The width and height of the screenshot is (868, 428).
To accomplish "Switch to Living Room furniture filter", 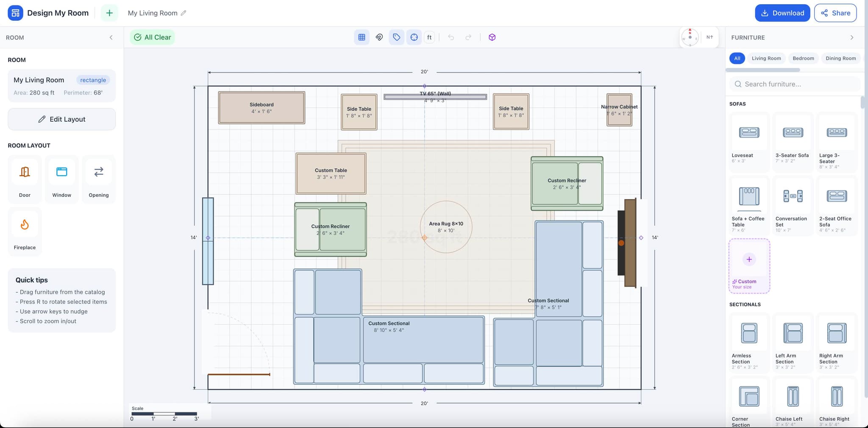I will [766, 58].
